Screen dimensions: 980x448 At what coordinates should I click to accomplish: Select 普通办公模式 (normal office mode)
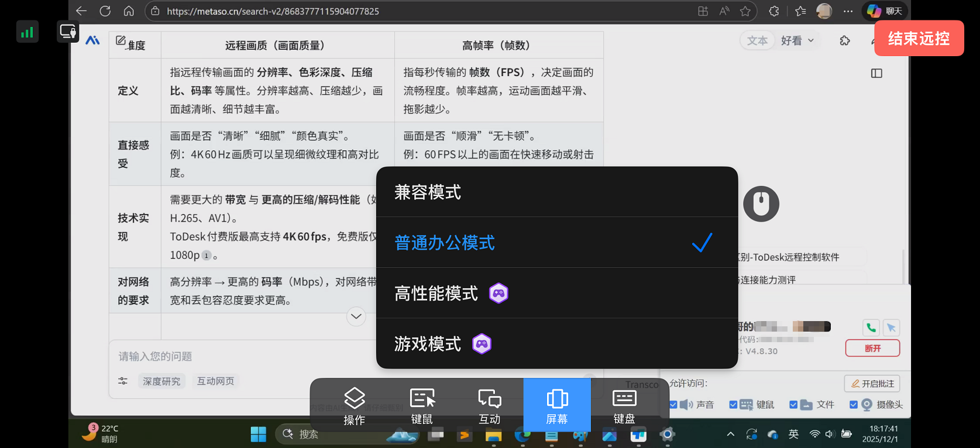(557, 243)
